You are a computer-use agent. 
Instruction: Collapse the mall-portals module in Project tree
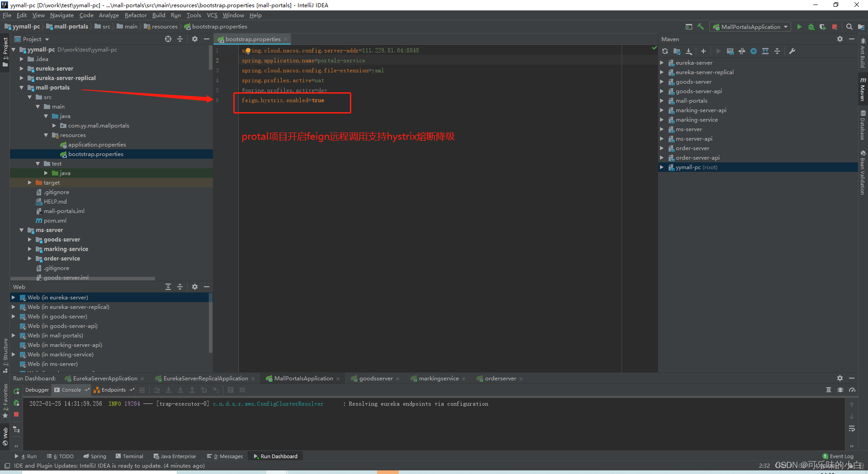[x=21, y=88]
